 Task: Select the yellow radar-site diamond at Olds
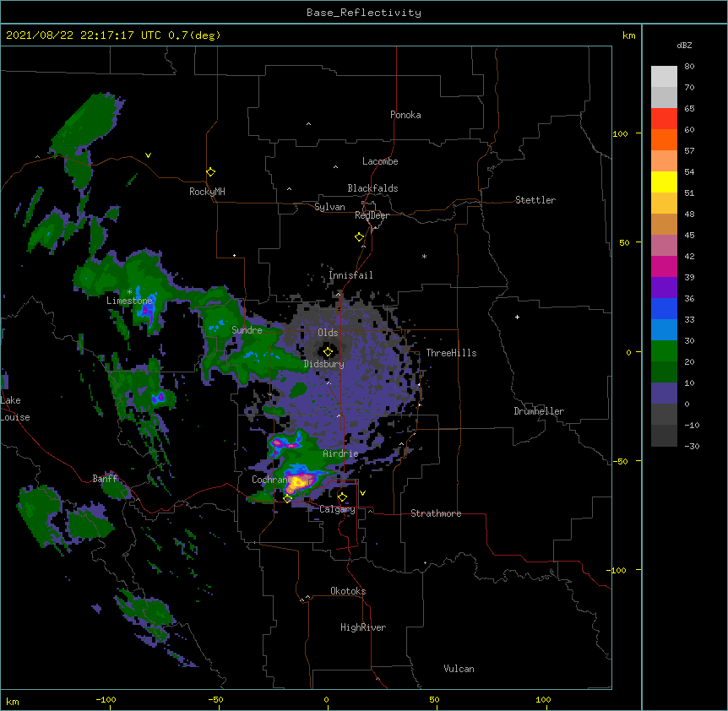[x=328, y=352]
